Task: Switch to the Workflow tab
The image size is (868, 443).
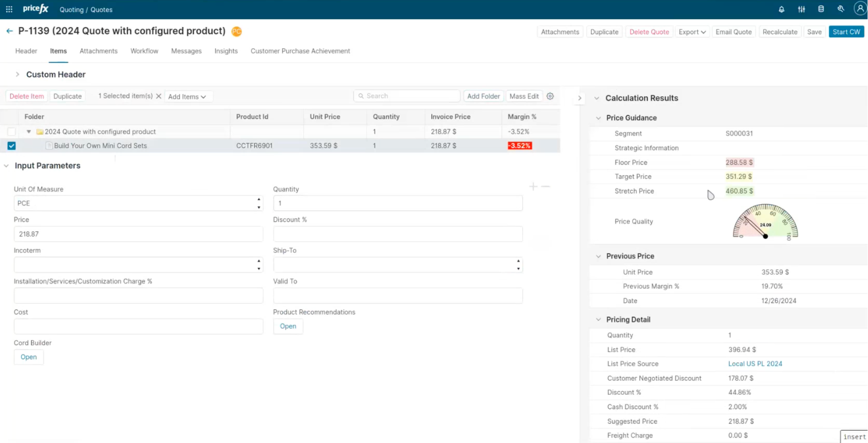Action: pyautogui.click(x=144, y=51)
